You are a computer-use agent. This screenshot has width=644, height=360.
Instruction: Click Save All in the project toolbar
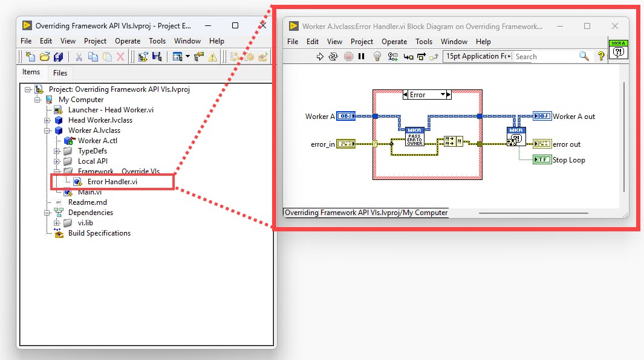pyautogui.click(x=59, y=57)
